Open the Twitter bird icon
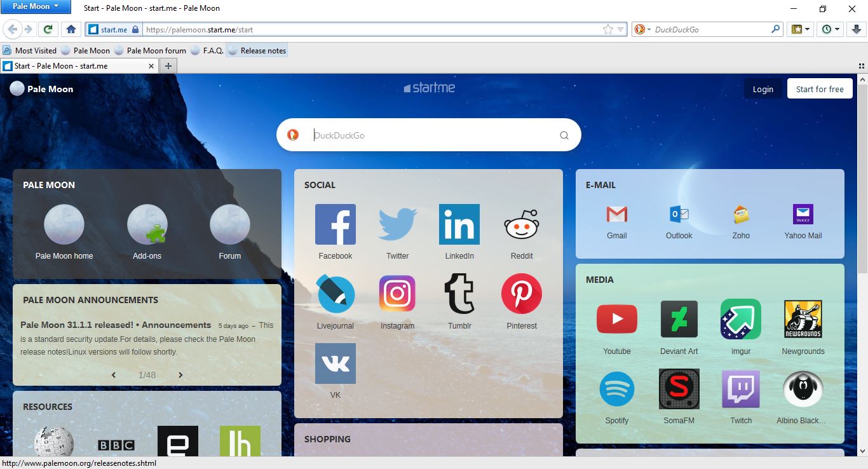This screenshot has height=469, width=868. click(x=398, y=224)
